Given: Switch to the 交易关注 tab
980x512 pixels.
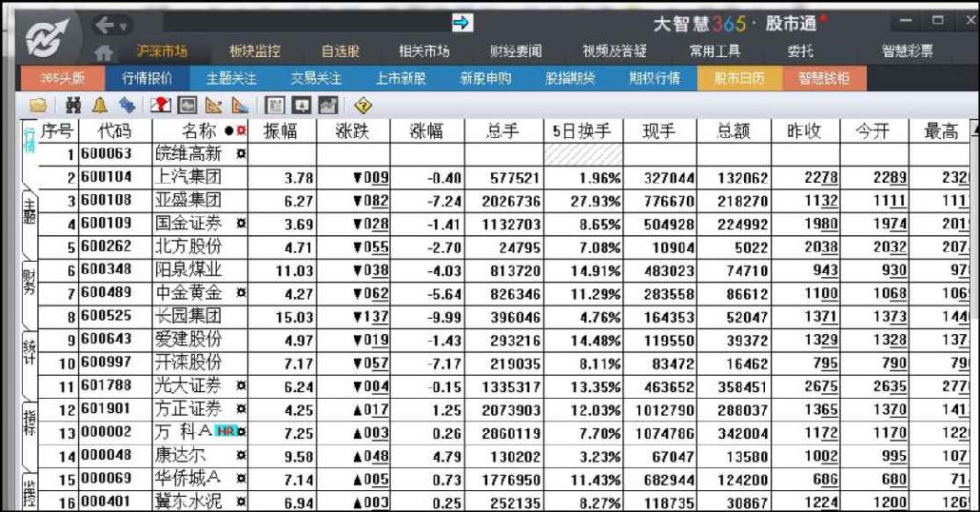Looking at the screenshot, I should 316,78.
